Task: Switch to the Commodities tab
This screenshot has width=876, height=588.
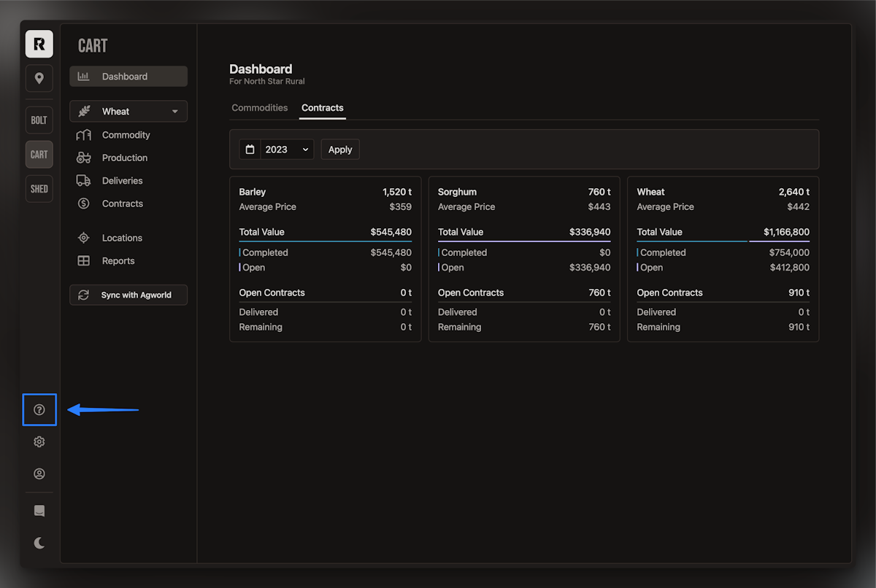Action: tap(260, 108)
